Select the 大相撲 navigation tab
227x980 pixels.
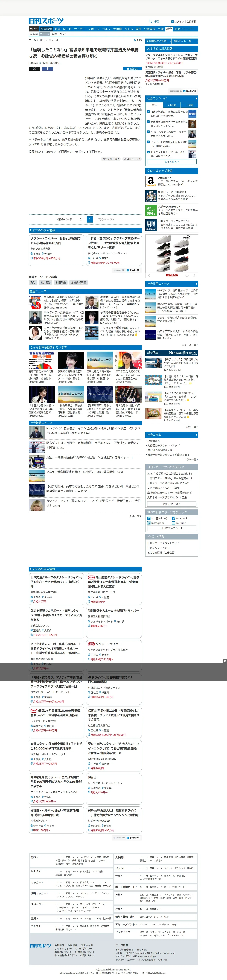coord(118,29)
